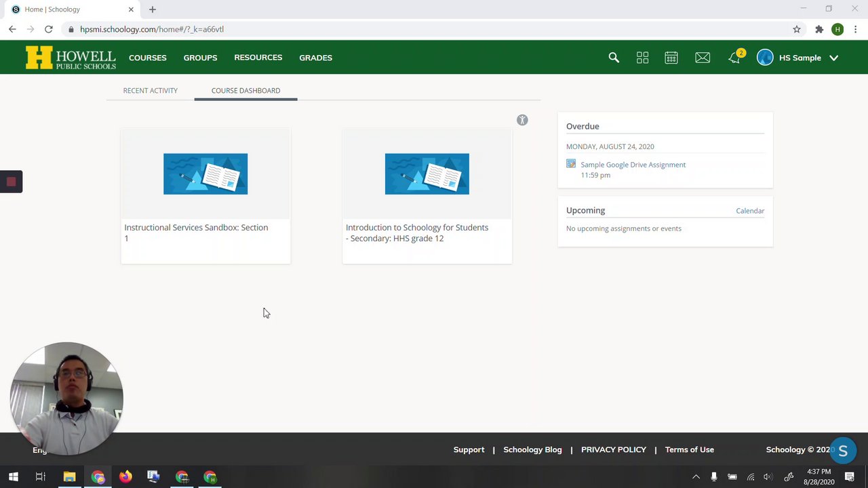Click the browser address bar URL

152,29
